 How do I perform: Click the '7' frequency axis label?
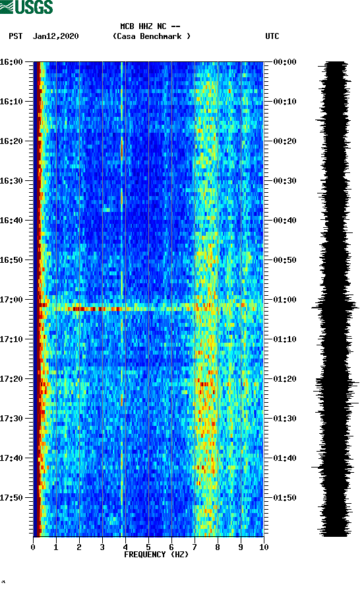coord(195,547)
